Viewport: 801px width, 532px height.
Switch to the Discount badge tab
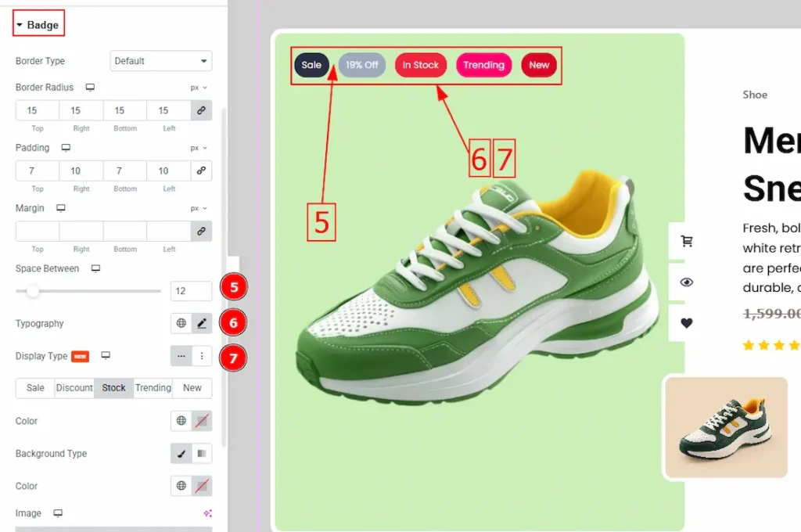[74, 388]
